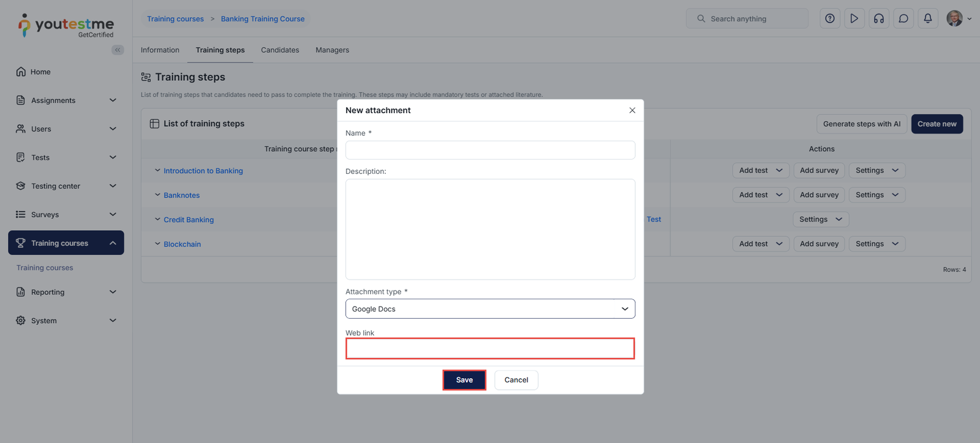Screen dimensions: 980x443
Task: Click the Training courses breadcrumb link
Action: pos(175,19)
